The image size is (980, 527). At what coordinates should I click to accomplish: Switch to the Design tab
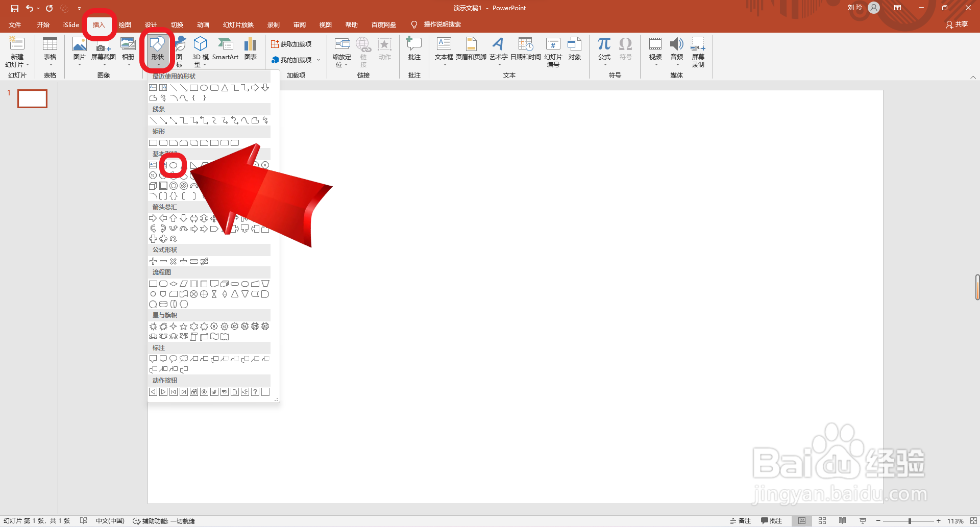tap(151, 25)
